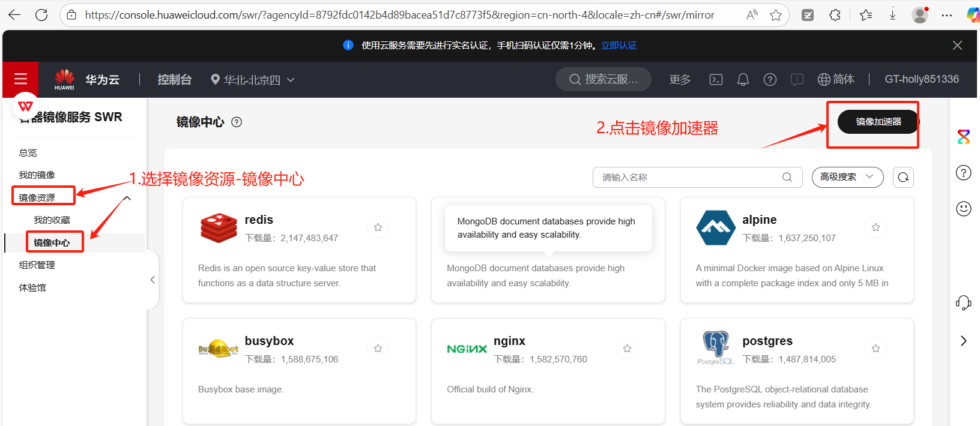
Task: Open browser settings and more menu
Action: pyautogui.click(x=947, y=15)
